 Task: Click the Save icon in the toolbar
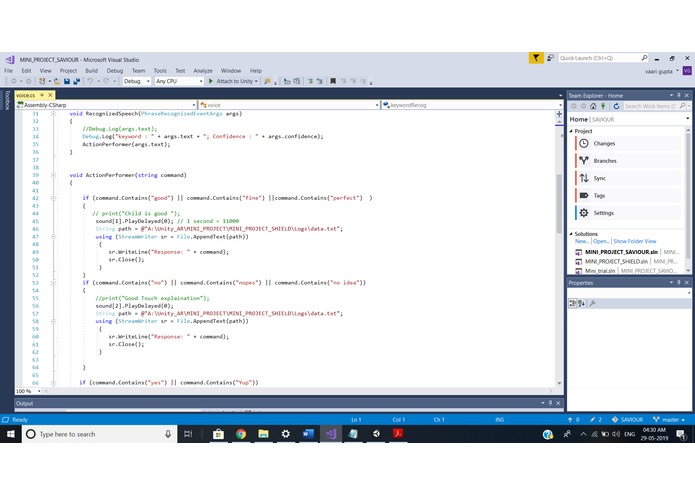pyautogui.click(x=67, y=81)
